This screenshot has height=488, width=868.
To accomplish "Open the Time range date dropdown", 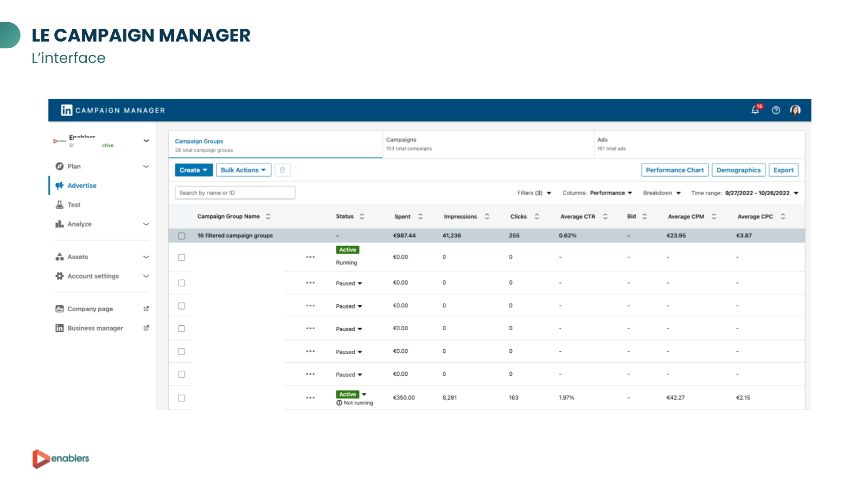I will pos(745,193).
